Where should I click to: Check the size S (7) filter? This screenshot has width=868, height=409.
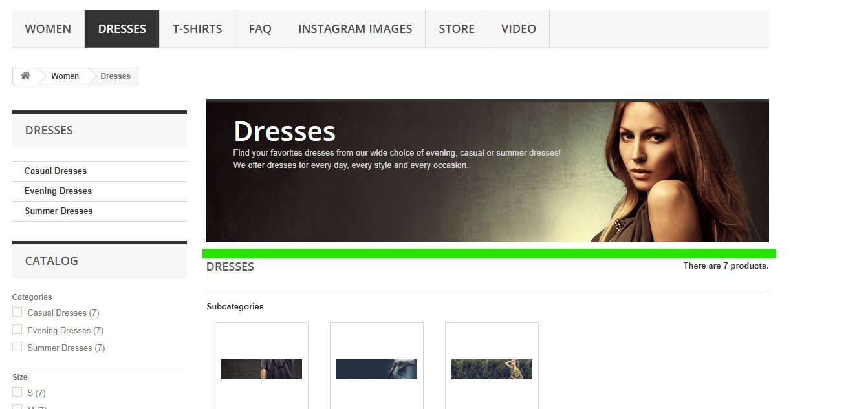coord(17,392)
